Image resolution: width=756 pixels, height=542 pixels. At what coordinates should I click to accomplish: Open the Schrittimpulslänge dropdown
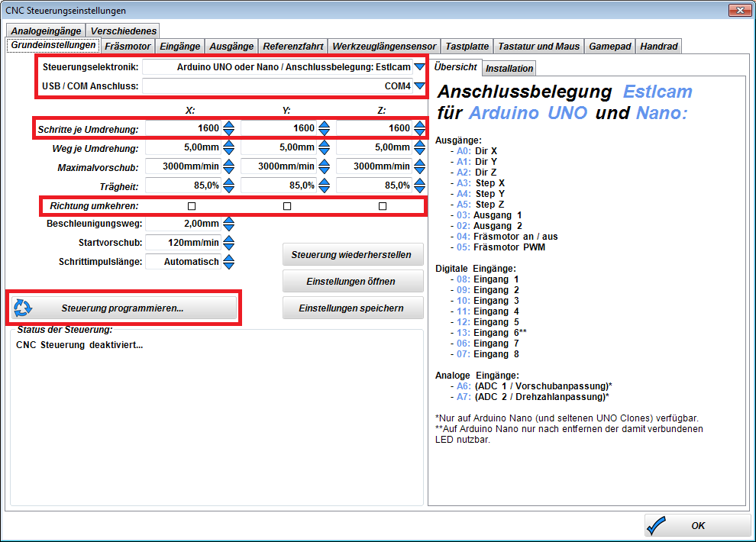[x=231, y=262]
